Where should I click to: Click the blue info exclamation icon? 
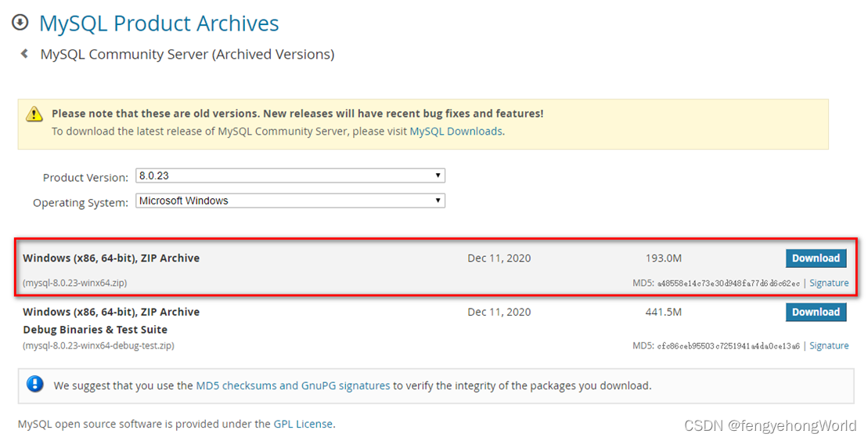tap(35, 385)
